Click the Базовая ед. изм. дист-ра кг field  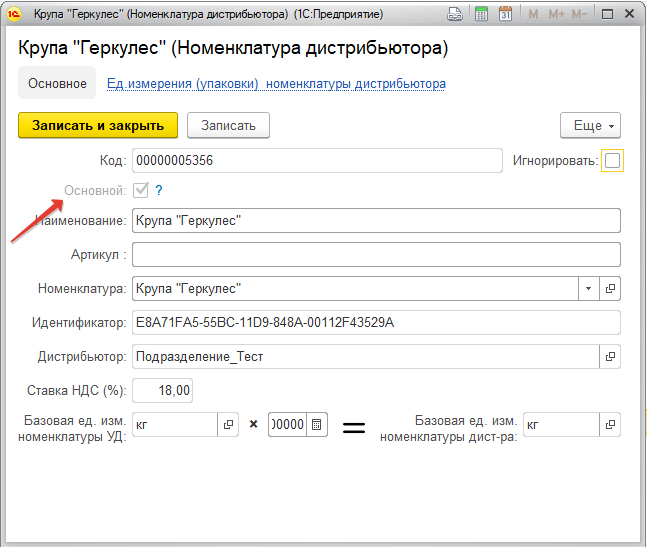coord(561,424)
